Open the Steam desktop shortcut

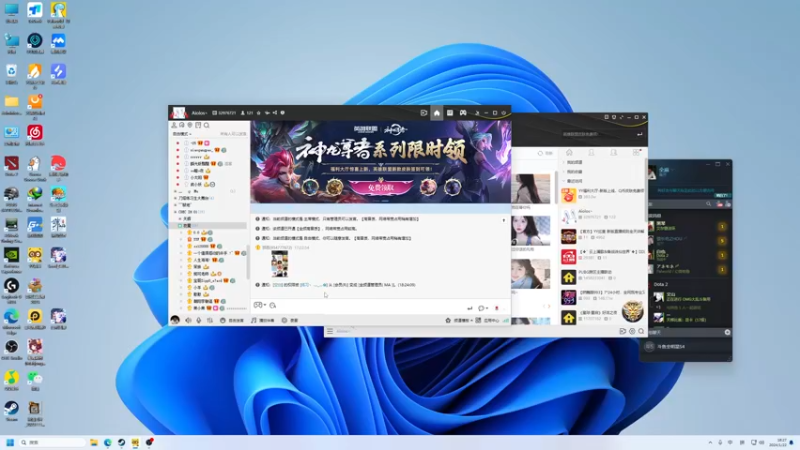(x=11, y=410)
